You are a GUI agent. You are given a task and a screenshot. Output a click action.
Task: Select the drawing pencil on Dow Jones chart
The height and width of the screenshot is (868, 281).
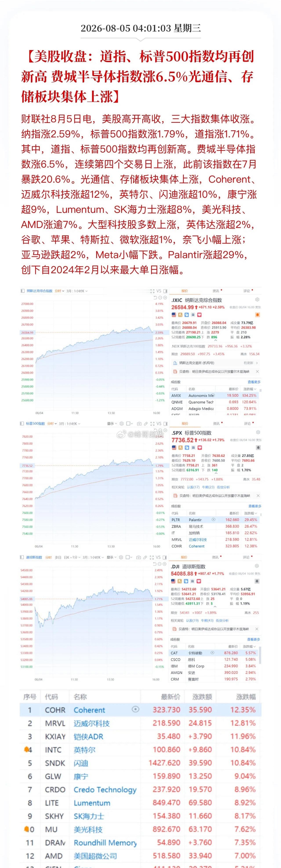pos(145,557)
